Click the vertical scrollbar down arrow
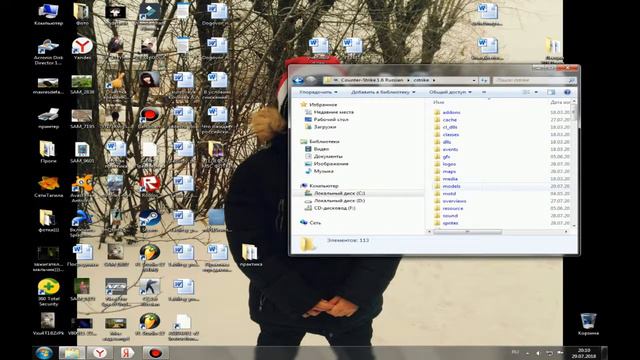The image size is (640, 360). pyautogui.click(x=574, y=226)
